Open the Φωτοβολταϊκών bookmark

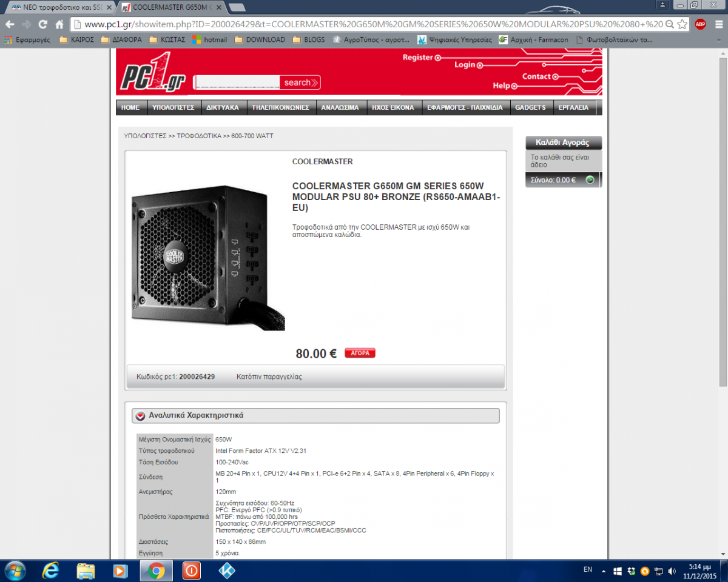click(614, 39)
